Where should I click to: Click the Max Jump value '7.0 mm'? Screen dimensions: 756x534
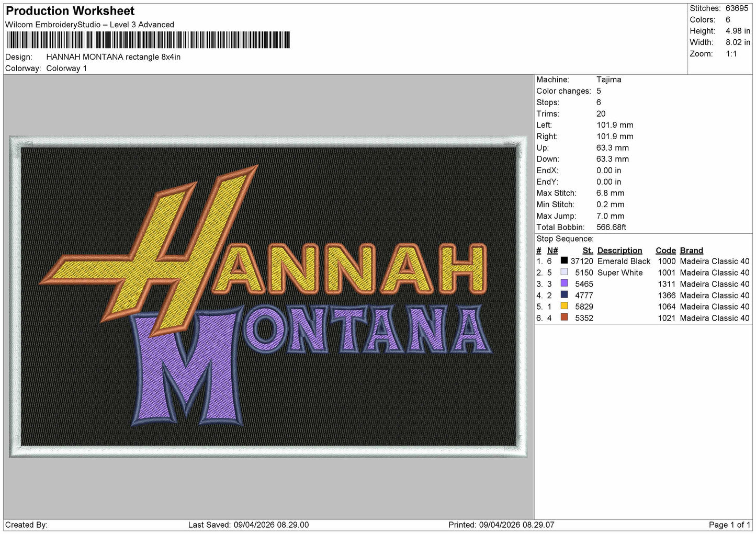(611, 216)
